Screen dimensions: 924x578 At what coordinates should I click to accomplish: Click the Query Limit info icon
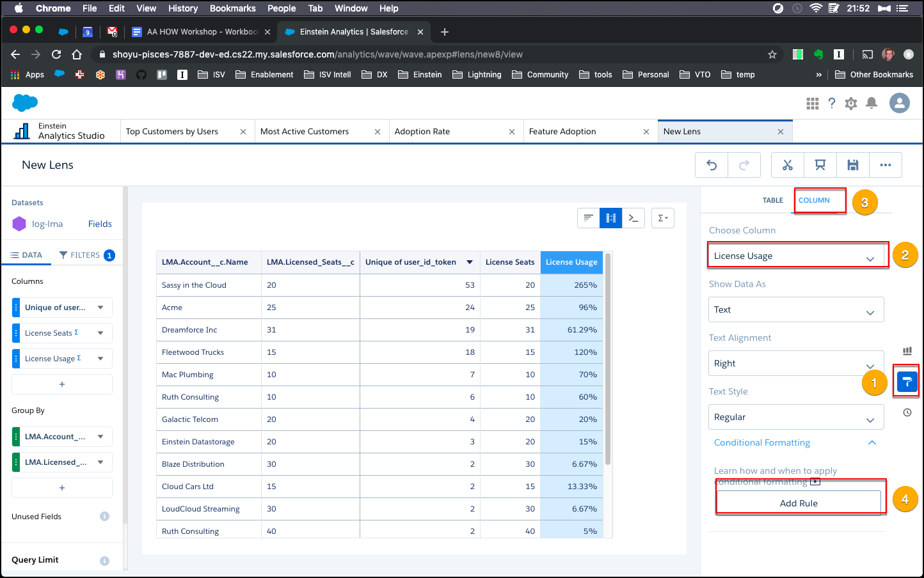pos(105,561)
